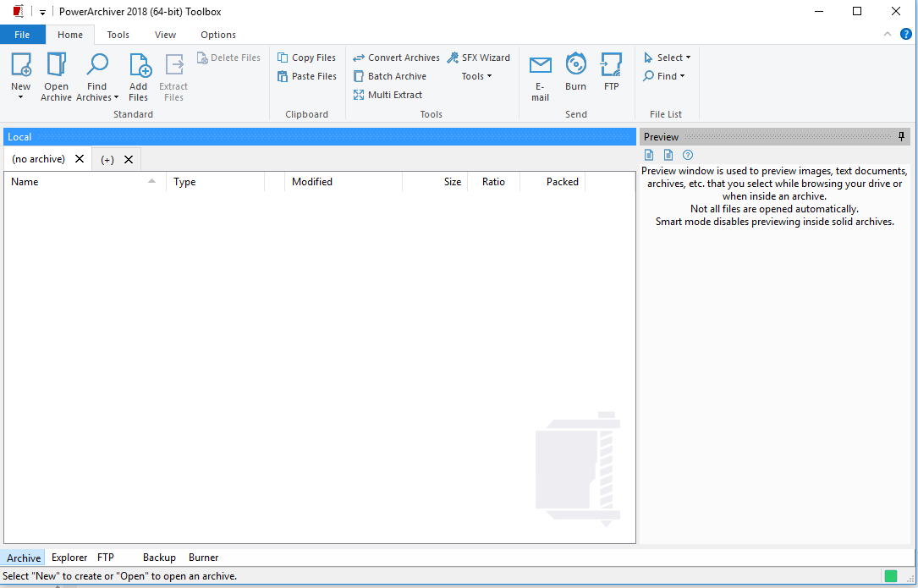Expand the Tools dropdown in ribbon
The height and width of the screenshot is (588, 918).
pos(476,76)
